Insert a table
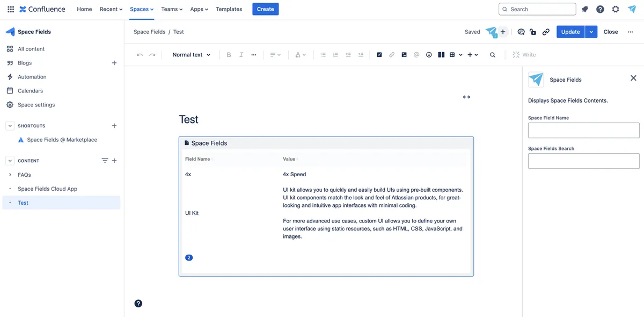 [x=452, y=55]
